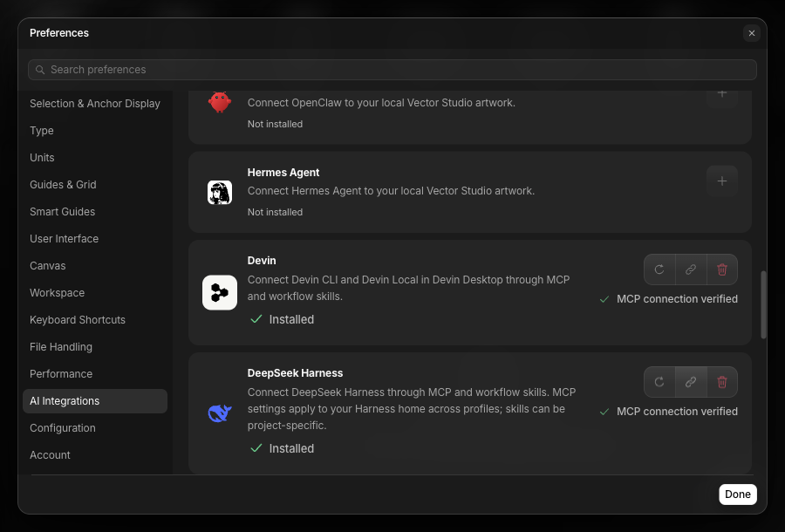Focus the Search preferences field
The image size is (785, 532).
[x=392, y=70]
